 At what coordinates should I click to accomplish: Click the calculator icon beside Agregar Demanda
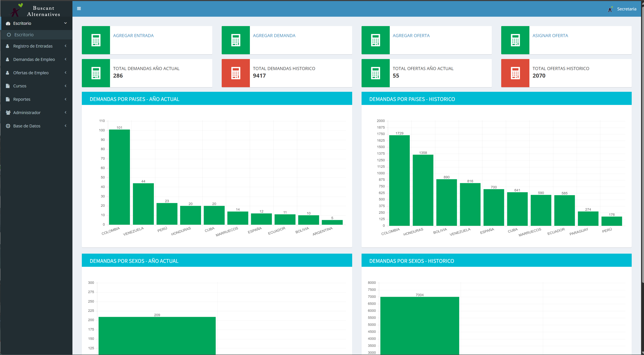(235, 40)
